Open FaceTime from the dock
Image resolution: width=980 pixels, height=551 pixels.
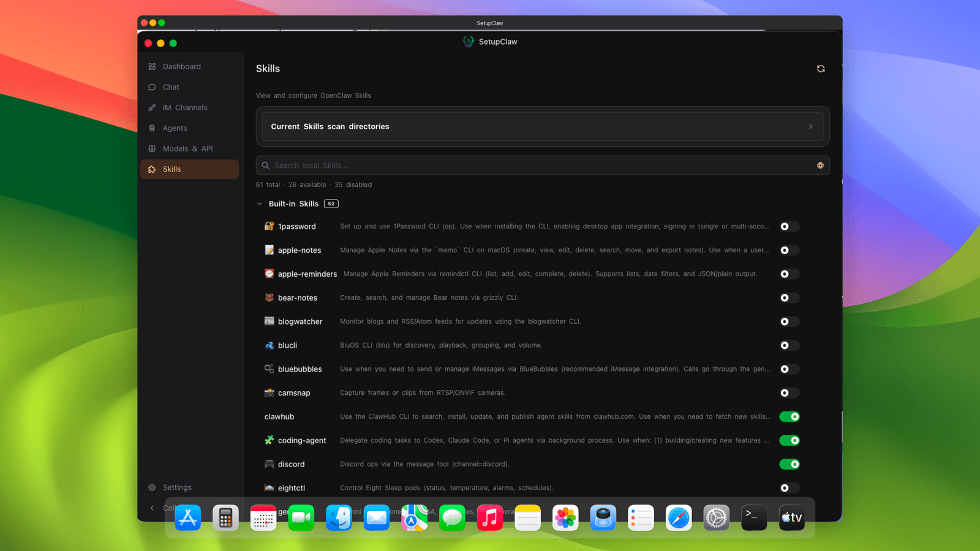coord(301,518)
